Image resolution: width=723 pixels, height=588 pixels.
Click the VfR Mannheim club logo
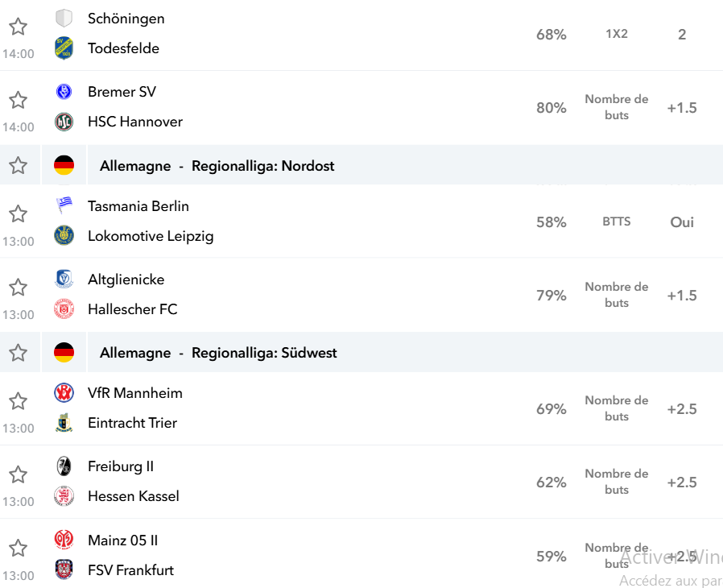tap(64, 393)
